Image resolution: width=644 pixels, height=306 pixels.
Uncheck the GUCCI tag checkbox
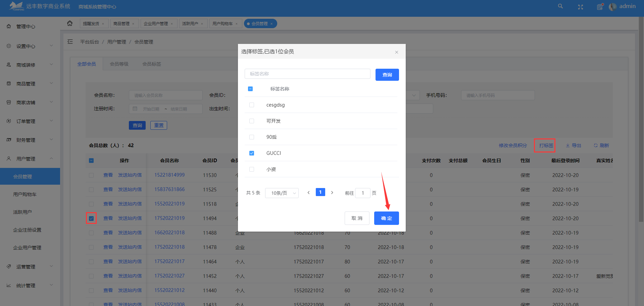252,153
